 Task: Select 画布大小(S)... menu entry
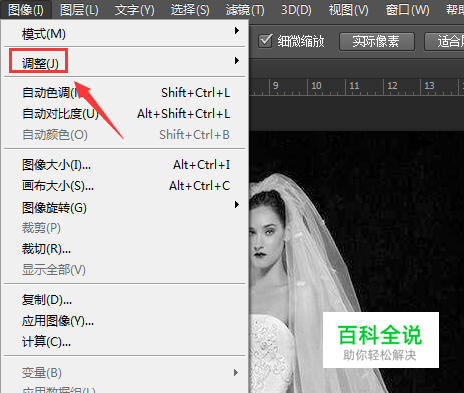[125, 186]
